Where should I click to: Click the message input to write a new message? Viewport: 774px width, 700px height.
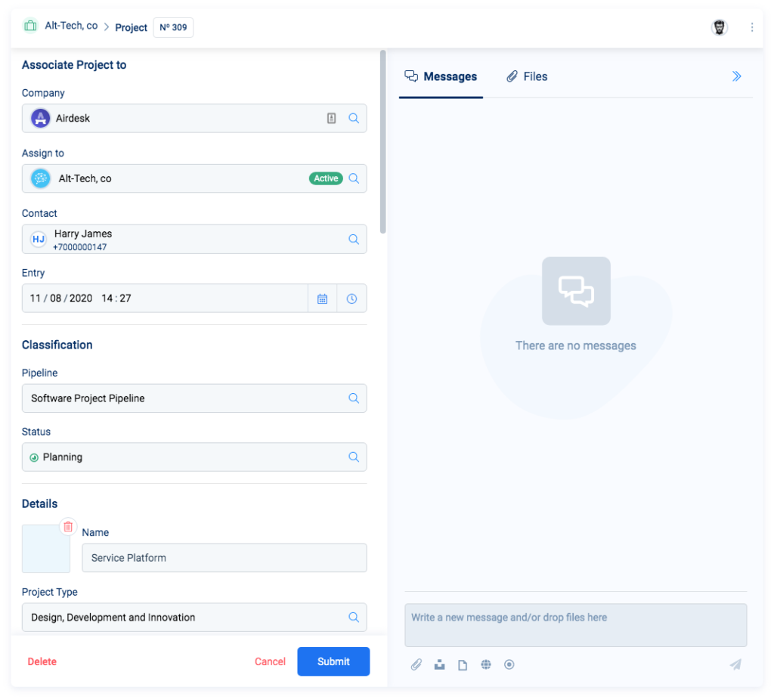coord(575,624)
